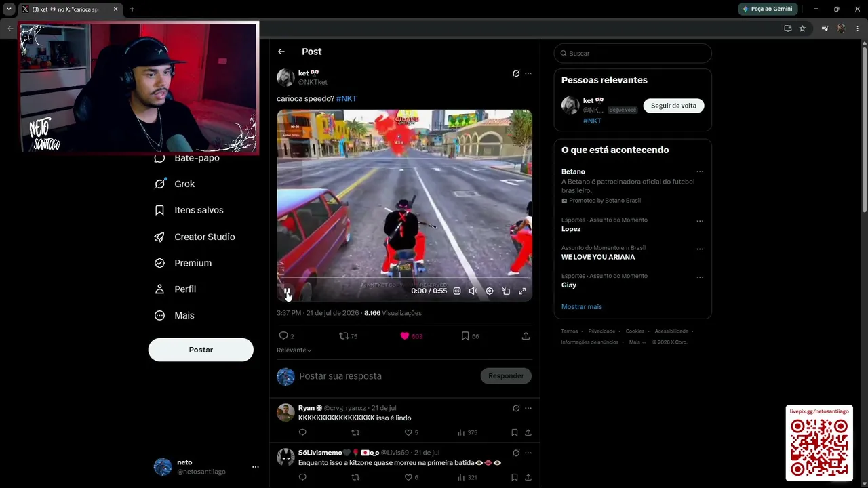The height and width of the screenshot is (488, 868).
Task: Open Grok from the left sidebar
Action: click(x=174, y=184)
